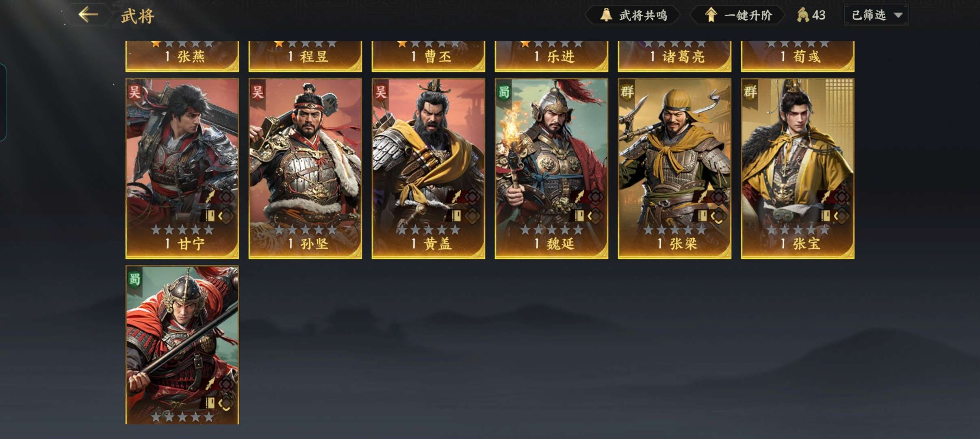This screenshot has width=980, height=439.
Task: Tap the spear troop icon on 孙坚's card
Action: point(333,197)
